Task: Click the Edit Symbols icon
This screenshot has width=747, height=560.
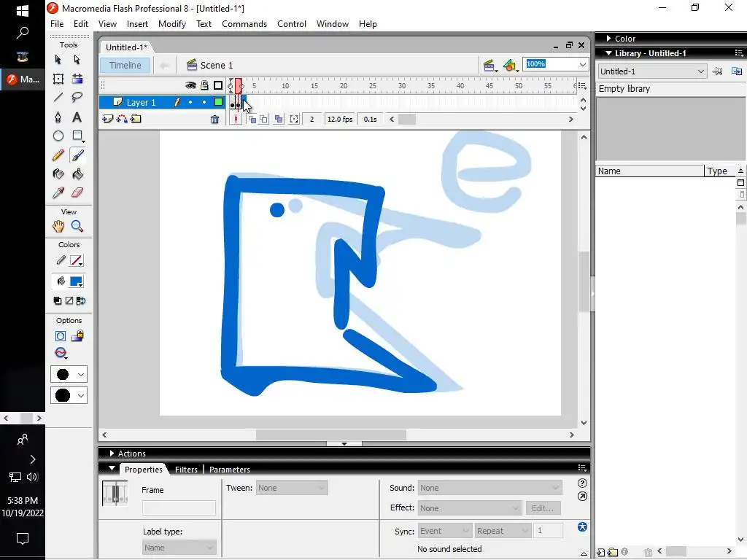Action: coord(510,66)
